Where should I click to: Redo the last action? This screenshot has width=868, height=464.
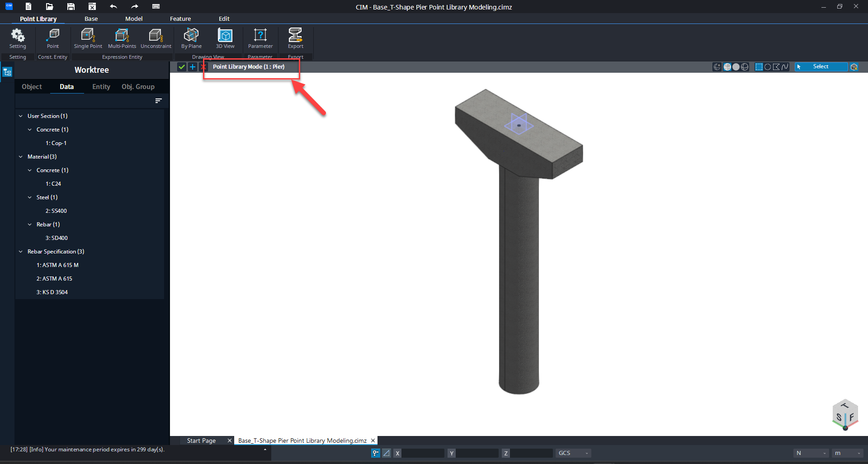(135, 6)
